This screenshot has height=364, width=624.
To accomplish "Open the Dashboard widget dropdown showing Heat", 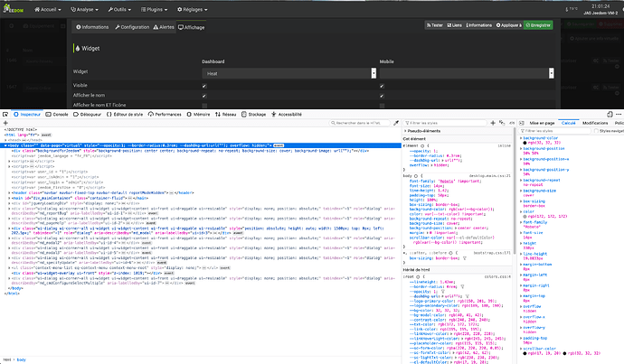I will pos(288,73).
